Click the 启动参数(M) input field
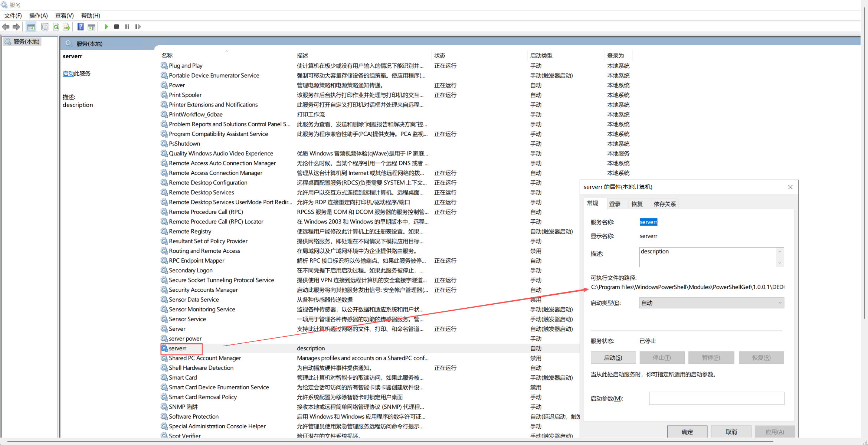Image resolution: width=868 pixels, height=445 pixels. pos(716,398)
